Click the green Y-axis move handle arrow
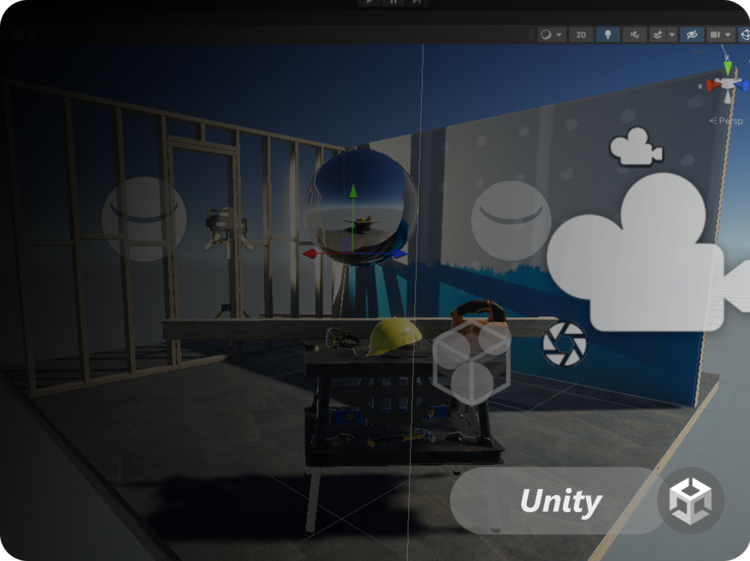The height and width of the screenshot is (561, 750). [353, 192]
